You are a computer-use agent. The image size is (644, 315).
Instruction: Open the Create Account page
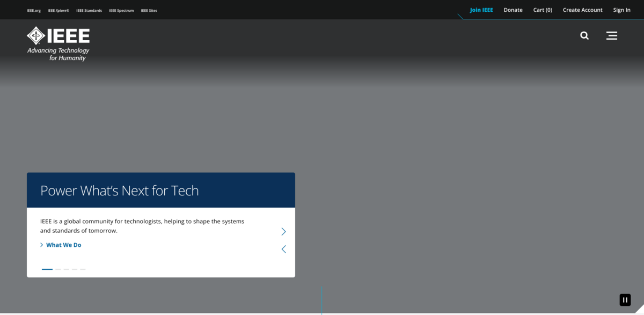[x=582, y=10]
